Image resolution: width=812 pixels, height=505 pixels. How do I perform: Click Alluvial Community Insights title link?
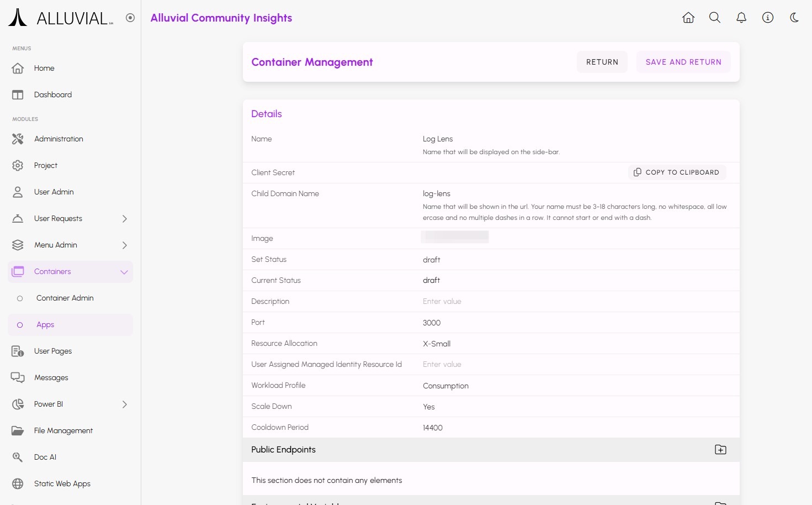(x=221, y=18)
